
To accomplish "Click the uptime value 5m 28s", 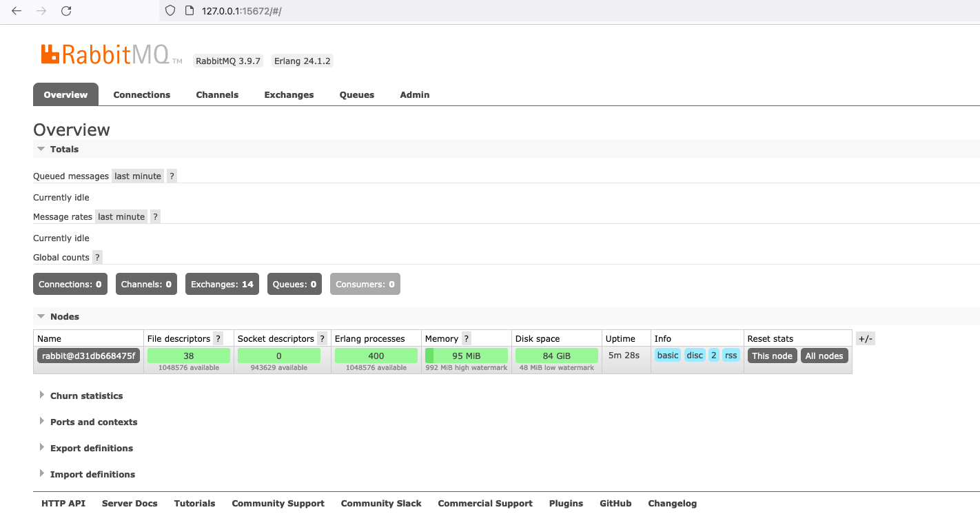I will 624,356.
